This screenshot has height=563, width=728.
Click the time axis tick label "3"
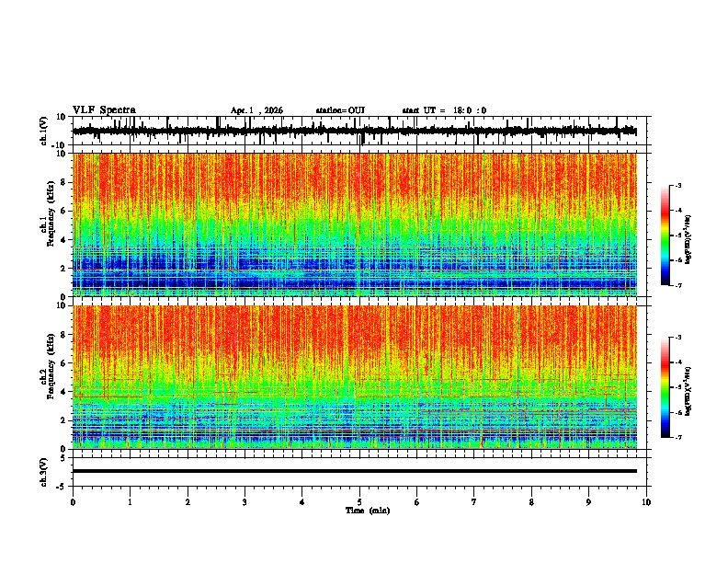click(x=245, y=502)
